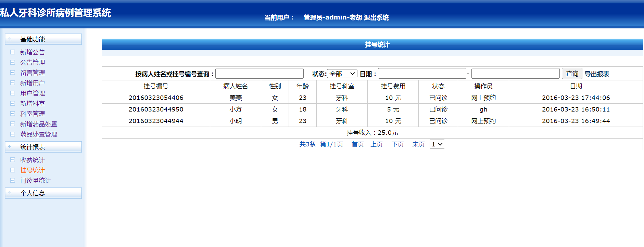
Task: Open 新增科室 page
Action: 33,103
